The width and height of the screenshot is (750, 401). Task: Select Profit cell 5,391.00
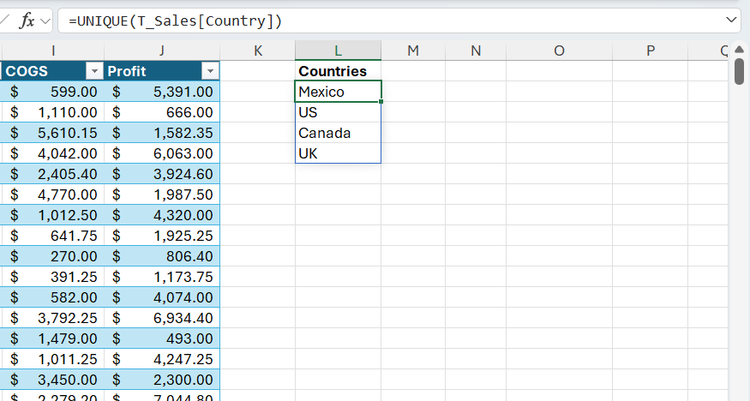pos(162,91)
